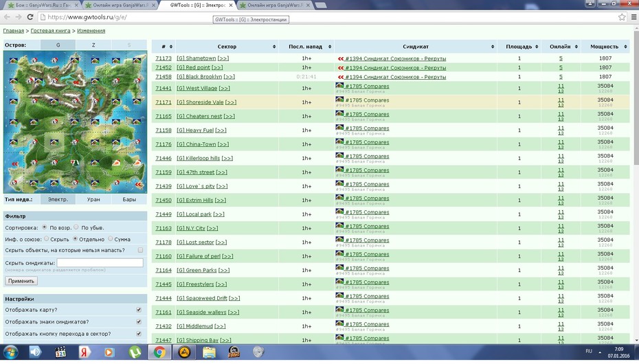Select Бары property type tab

129,199
